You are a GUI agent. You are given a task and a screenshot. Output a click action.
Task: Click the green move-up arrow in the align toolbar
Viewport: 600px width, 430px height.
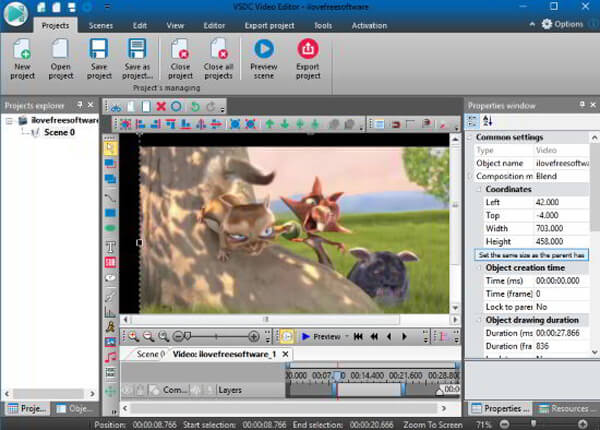[x=269, y=124]
